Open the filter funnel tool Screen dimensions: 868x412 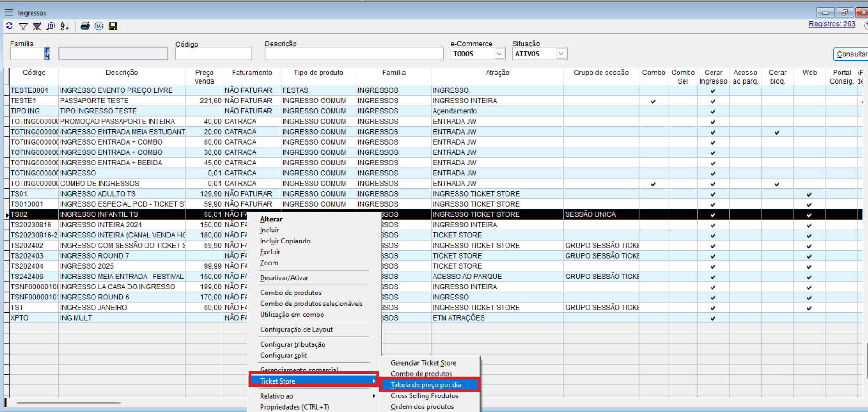[x=23, y=26]
